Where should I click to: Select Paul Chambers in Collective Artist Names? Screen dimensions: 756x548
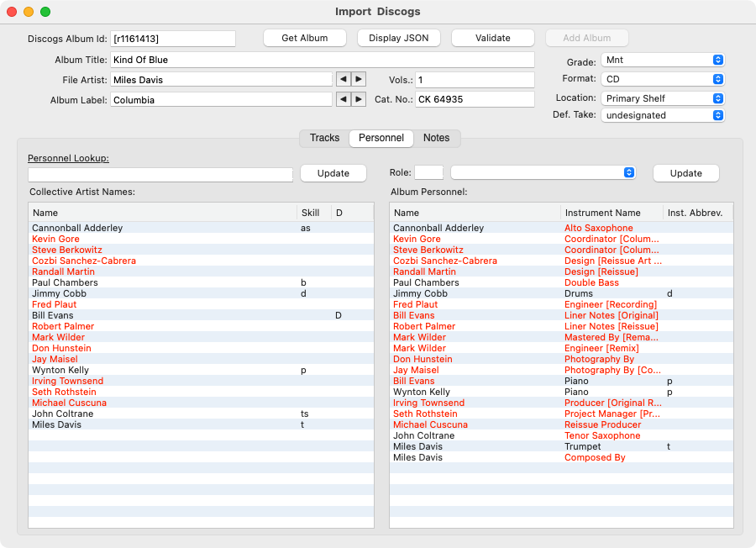point(201,282)
